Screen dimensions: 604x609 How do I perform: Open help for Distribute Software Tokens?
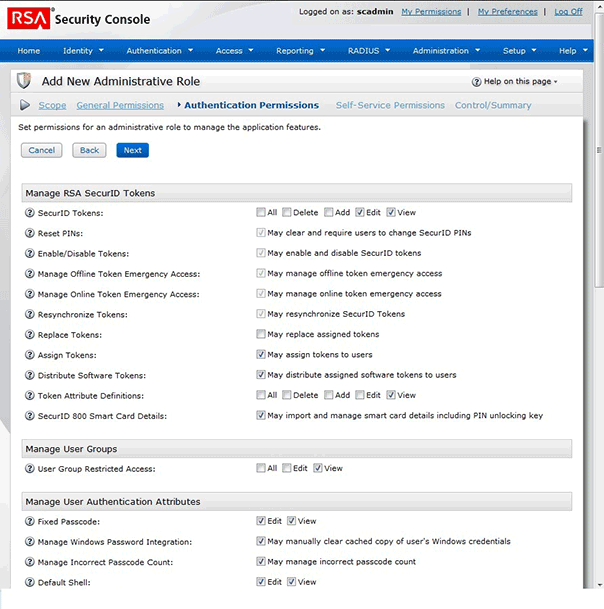pos(30,375)
